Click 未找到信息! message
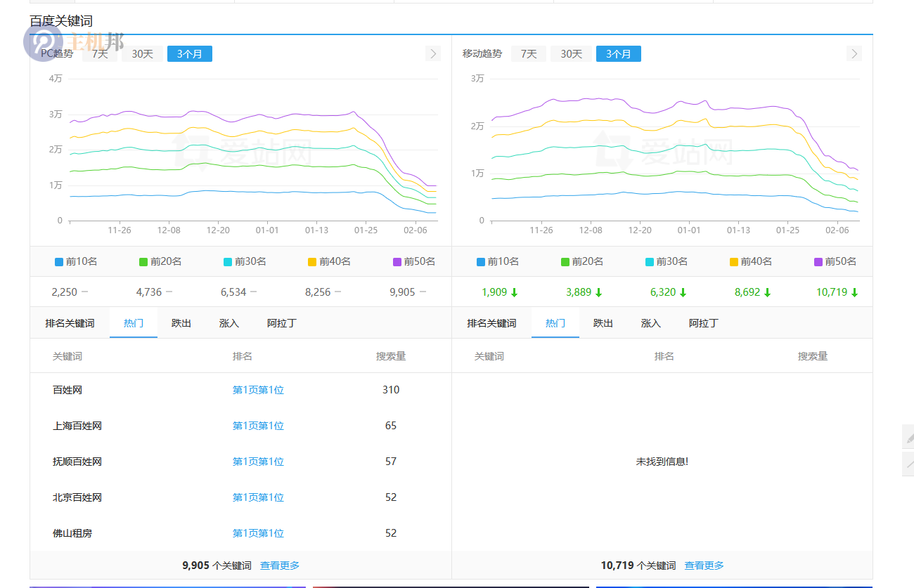The image size is (914, 588). click(662, 462)
